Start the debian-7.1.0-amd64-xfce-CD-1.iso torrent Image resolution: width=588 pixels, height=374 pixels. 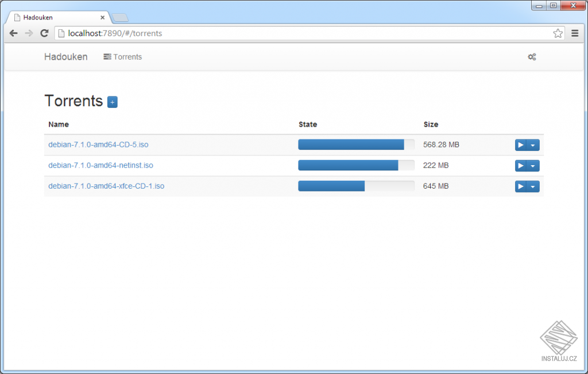520,186
